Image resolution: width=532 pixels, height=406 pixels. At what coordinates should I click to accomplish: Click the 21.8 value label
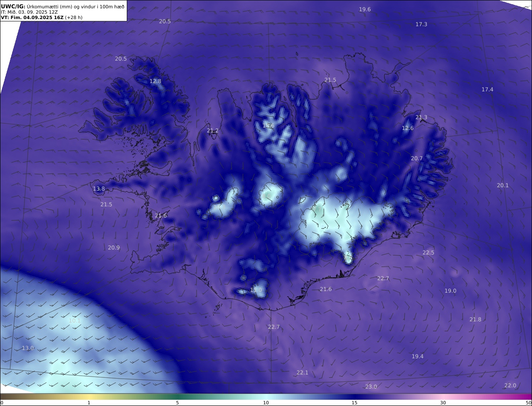pos(475,320)
